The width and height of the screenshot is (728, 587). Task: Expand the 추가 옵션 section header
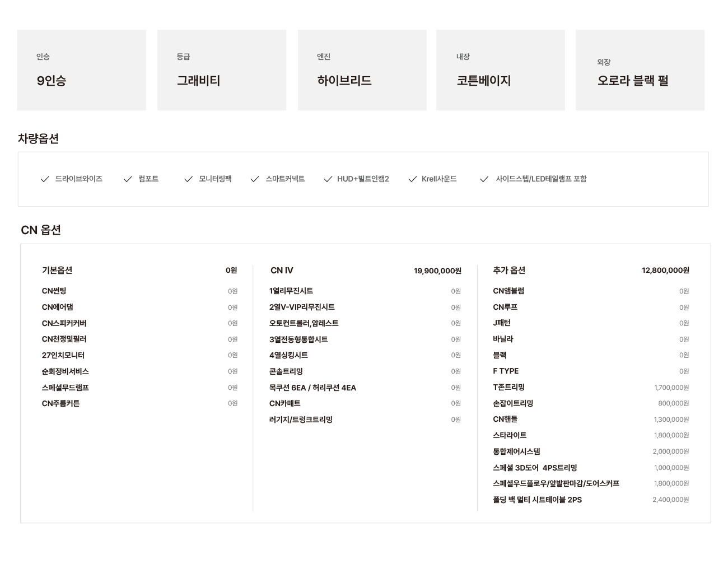click(509, 271)
